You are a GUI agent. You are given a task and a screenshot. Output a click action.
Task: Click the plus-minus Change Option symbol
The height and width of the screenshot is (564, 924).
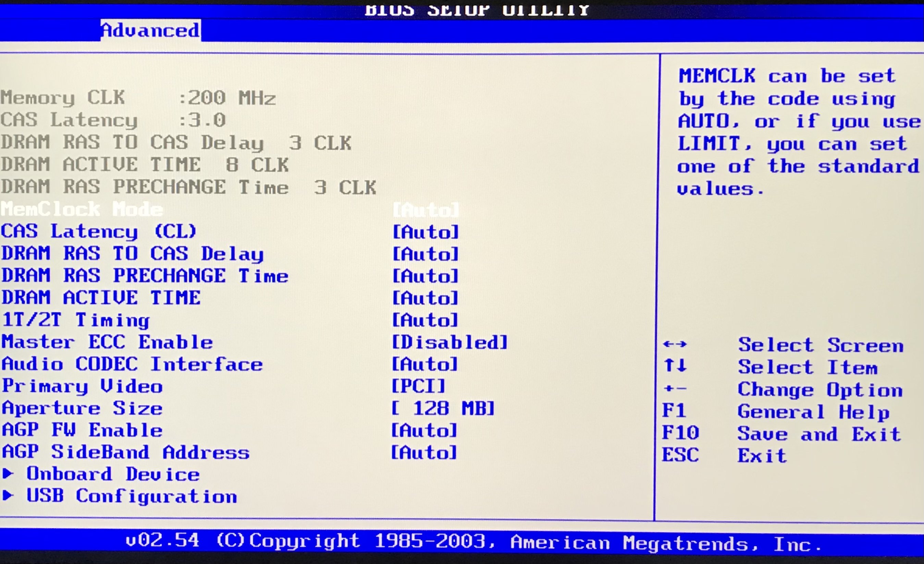[675, 388]
